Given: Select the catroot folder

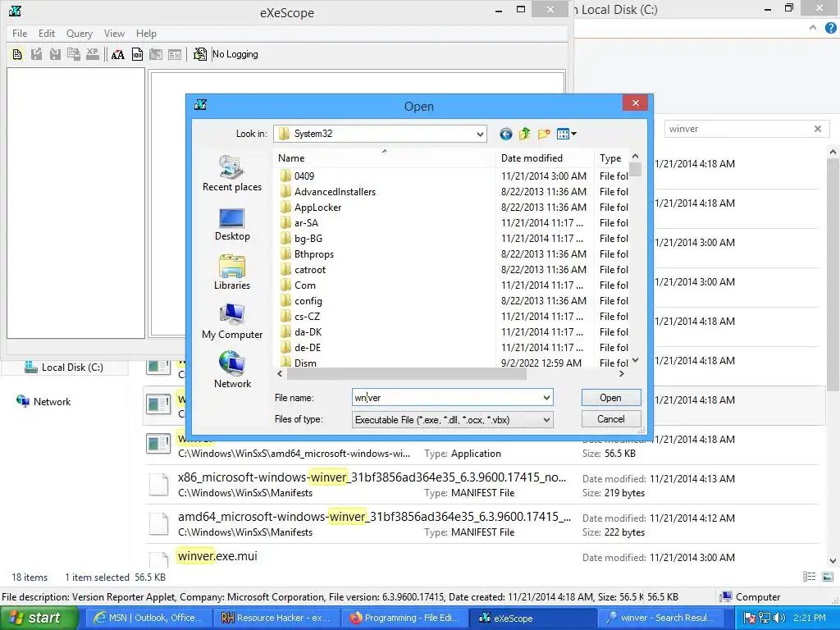Looking at the screenshot, I should 309,269.
